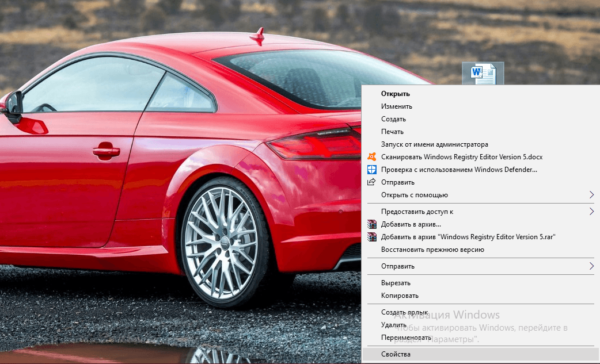Expand the lower Отправить submenu arrow
Image resolution: width=600 pixels, height=364 pixels.
click(x=591, y=266)
